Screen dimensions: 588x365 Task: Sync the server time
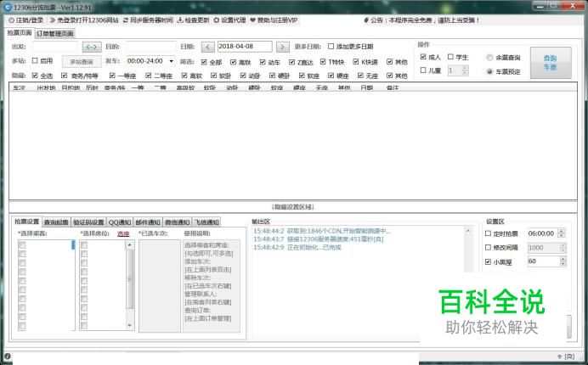tap(148, 20)
